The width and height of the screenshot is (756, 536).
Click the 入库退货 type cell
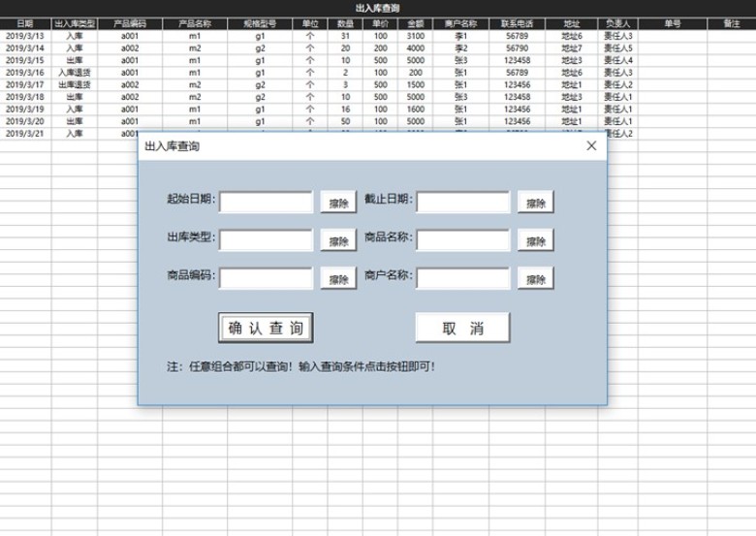75,73
